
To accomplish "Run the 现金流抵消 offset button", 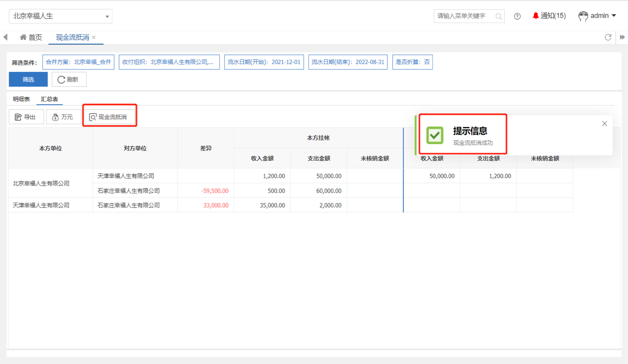I will point(109,117).
